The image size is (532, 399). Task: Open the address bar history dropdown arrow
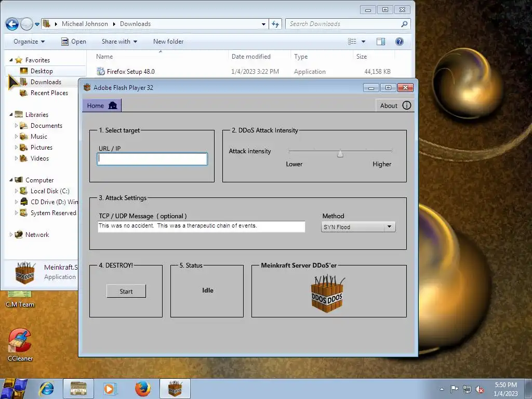[x=263, y=24]
